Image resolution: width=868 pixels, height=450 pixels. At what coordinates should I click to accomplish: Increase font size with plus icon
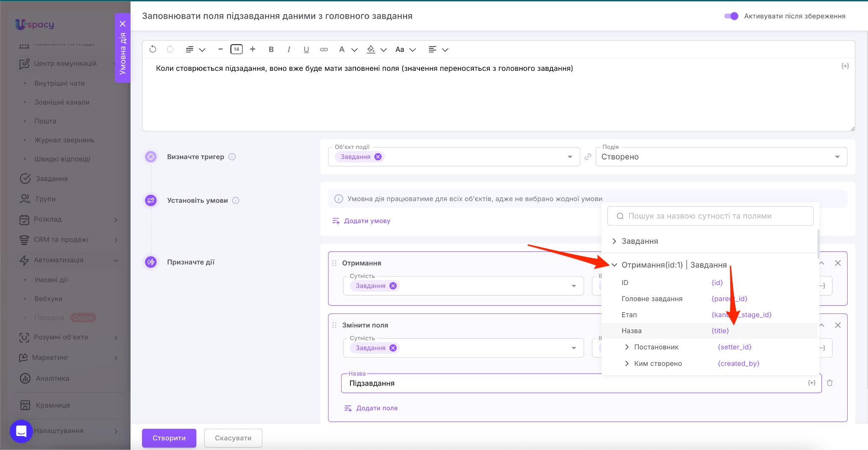[253, 49]
